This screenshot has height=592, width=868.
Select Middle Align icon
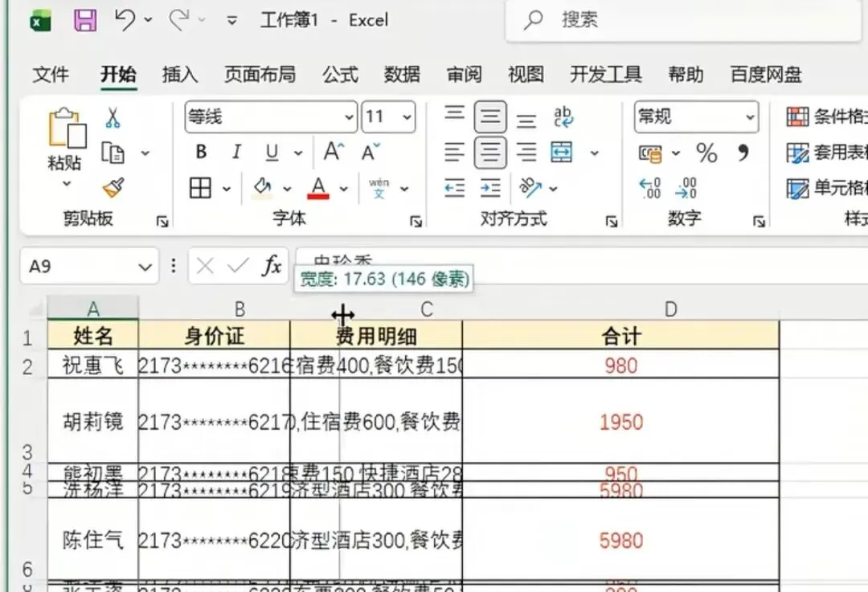point(490,116)
